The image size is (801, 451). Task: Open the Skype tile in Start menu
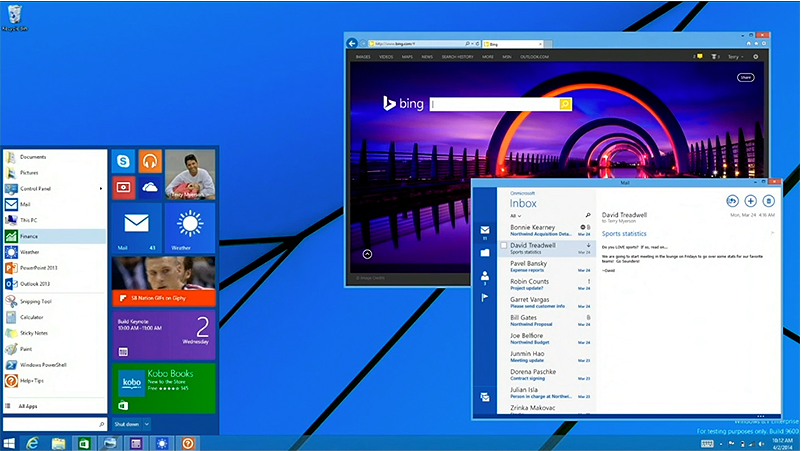(124, 160)
